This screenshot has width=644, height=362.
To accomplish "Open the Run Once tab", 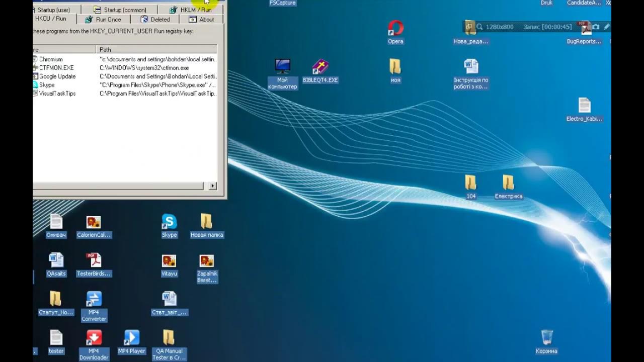I will (103, 19).
